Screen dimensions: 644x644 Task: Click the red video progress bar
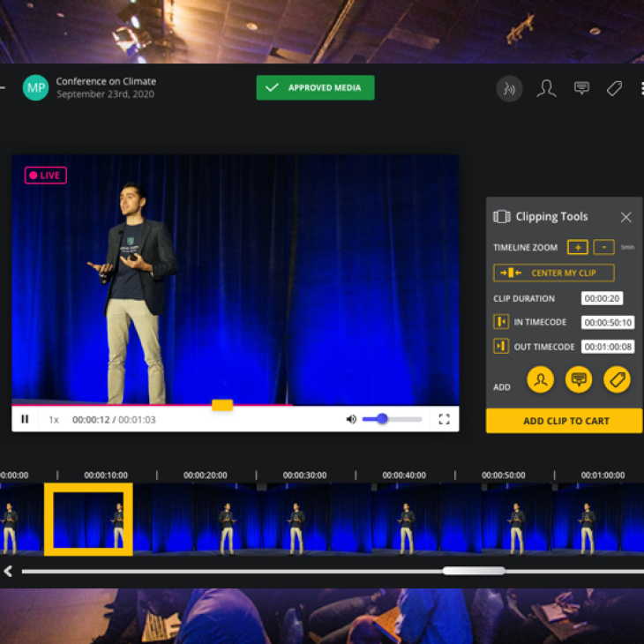(x=152, y=405)
